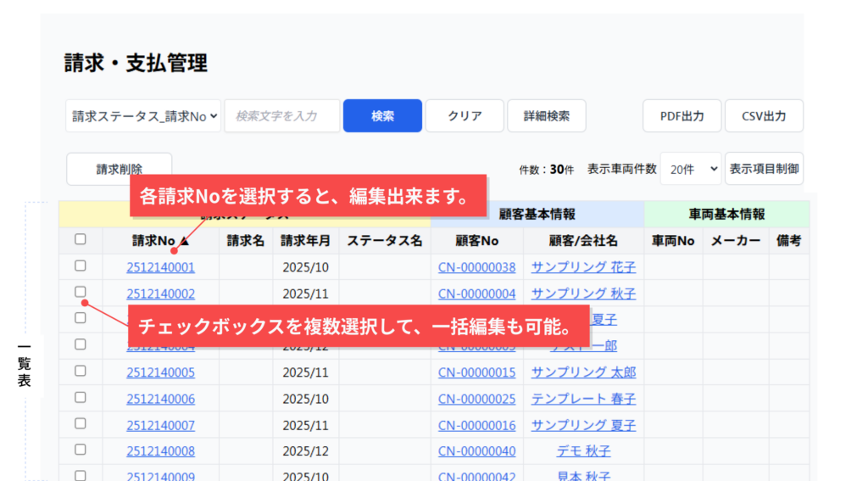Screen dimensions: 868x481
Task: Open invoice link 2512140006
Action: (160, 399)
